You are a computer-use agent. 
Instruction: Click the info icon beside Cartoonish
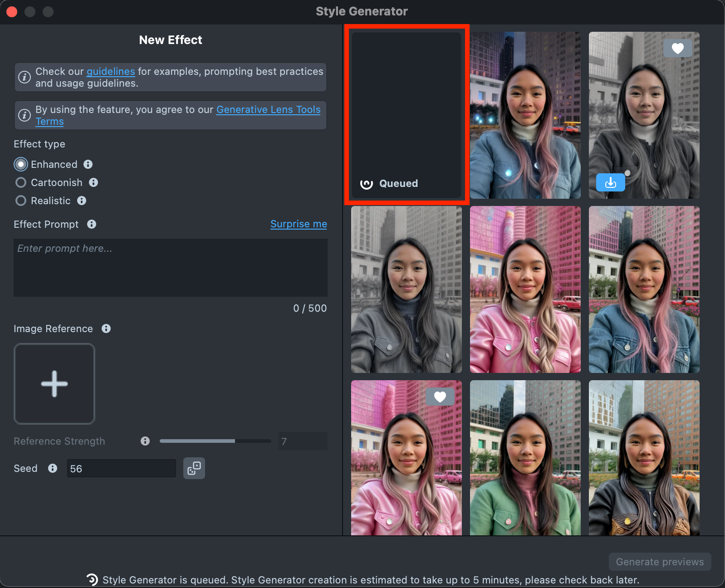pos(93,182)
